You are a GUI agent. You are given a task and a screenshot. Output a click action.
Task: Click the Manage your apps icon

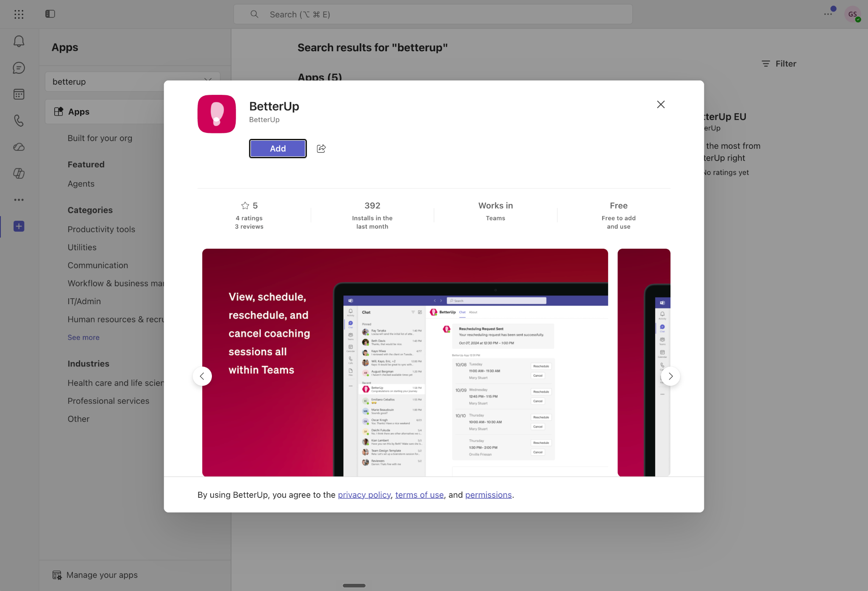[x=57, y=575]
